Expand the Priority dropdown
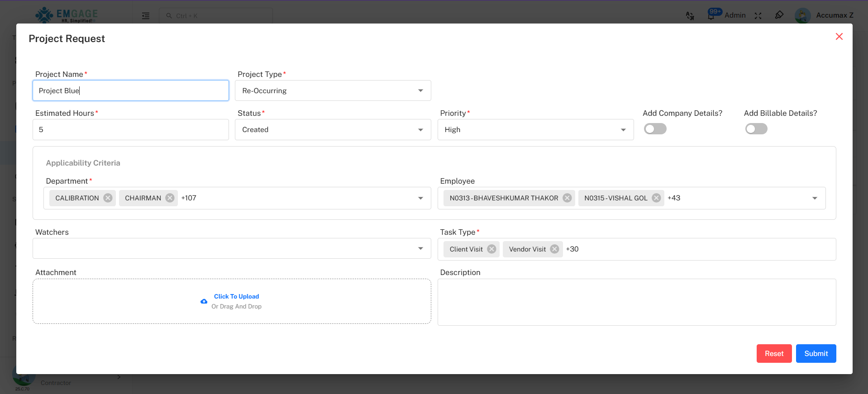Screen dimensions: 868x394 [535, 130]
